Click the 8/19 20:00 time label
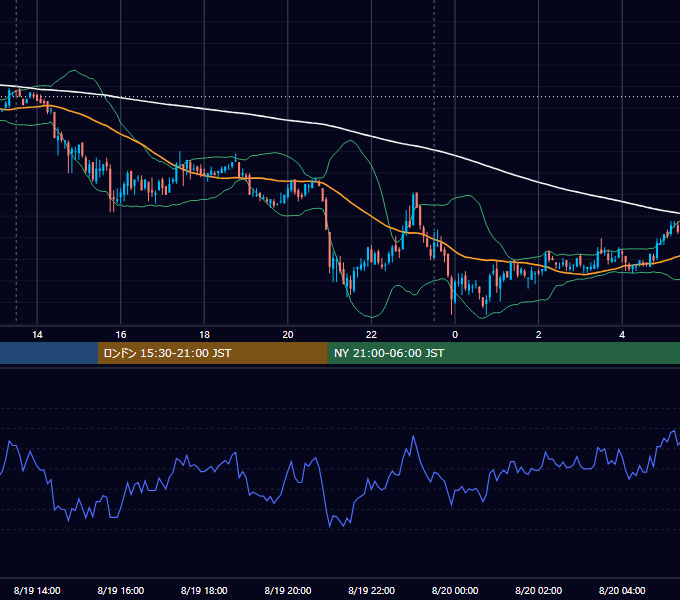The height and width of the screenshot is (600, 680). coord(288,590)
